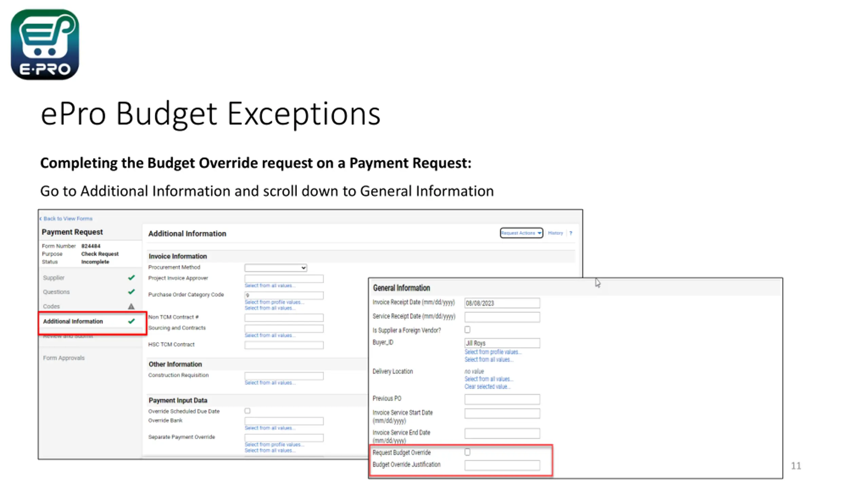Click Select from profile values under Separate Payment Override
Viewport: 868px width, 488px height.
coord(274,444)
